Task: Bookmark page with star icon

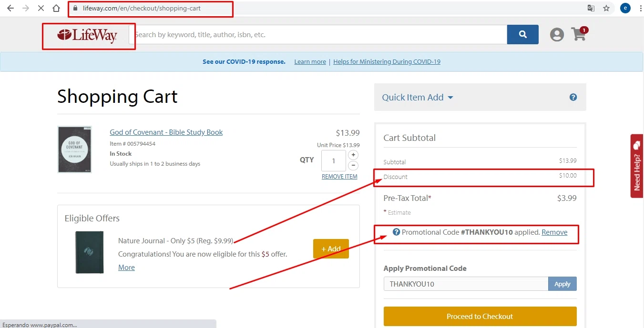Action: point(606,8)
